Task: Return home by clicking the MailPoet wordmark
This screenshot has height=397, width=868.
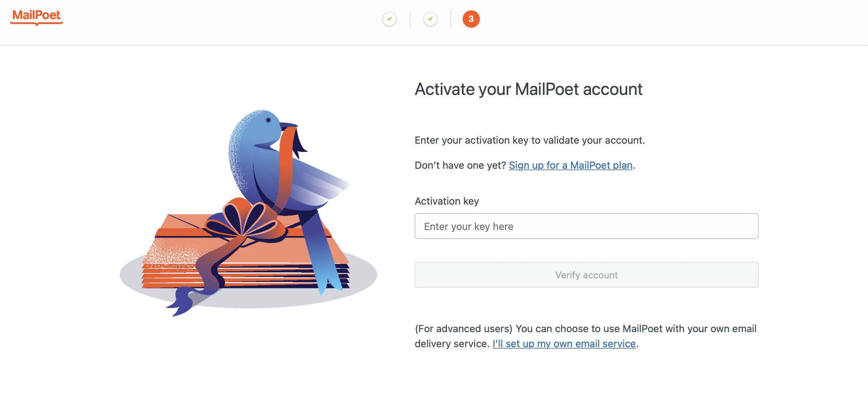Action: (x=36, y=17)
